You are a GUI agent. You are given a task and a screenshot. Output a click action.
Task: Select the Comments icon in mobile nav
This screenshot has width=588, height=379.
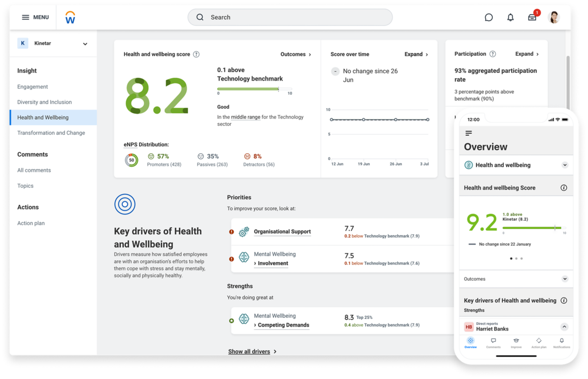click(x=493, y=341)
